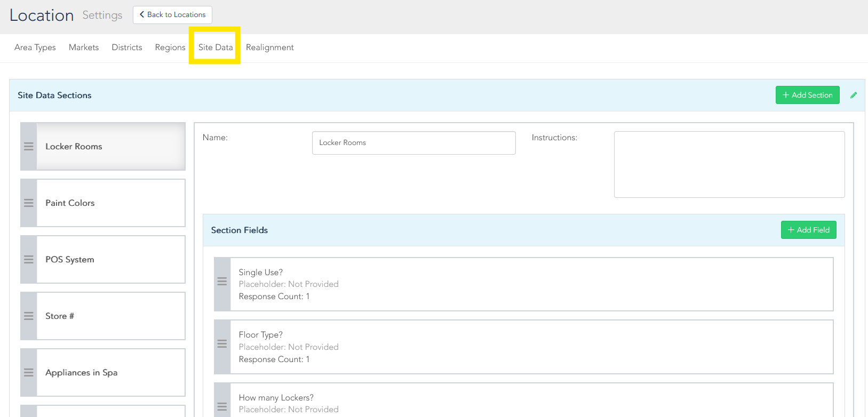This screenshot has width=868, height=417.
Task: Click drag handle beside POS System
Action: (x=29, y=260)
